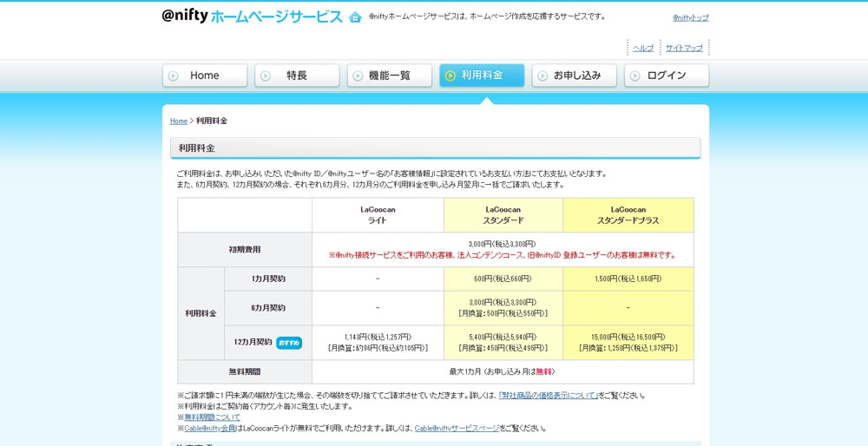Open the 無料期間について link
This screenshot has width=868, height=446.
click(x=212, y=417)
